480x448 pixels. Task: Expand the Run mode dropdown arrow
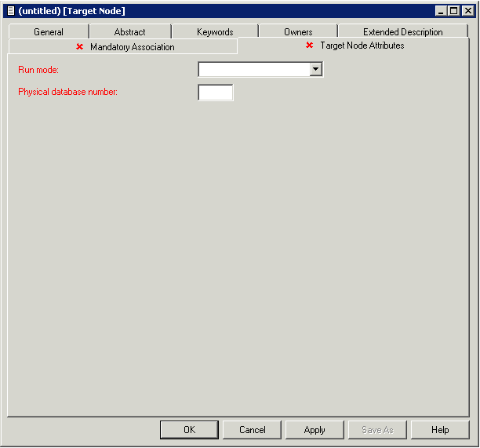click(x=315, y=70)
